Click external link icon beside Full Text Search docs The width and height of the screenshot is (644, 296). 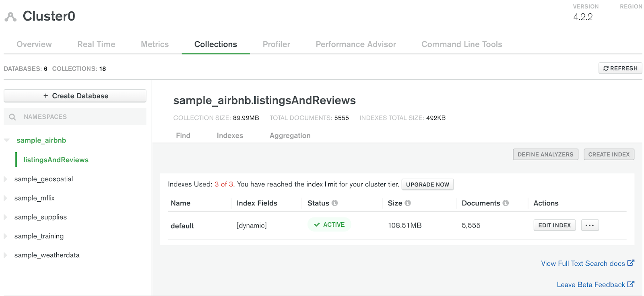coord(631,263)
